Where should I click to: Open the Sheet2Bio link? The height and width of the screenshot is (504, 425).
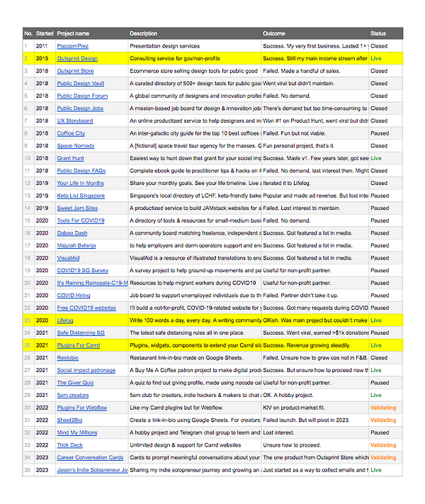[69, 420]
